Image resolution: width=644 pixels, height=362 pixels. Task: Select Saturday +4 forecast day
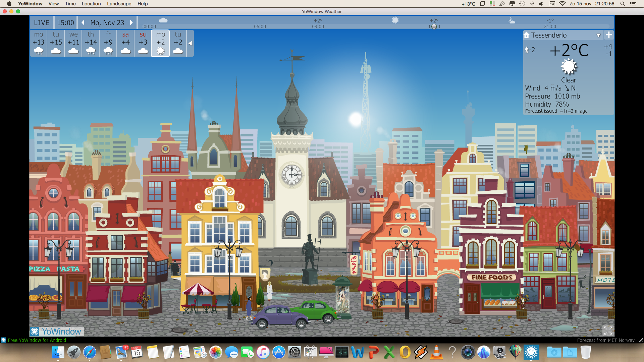125,43
